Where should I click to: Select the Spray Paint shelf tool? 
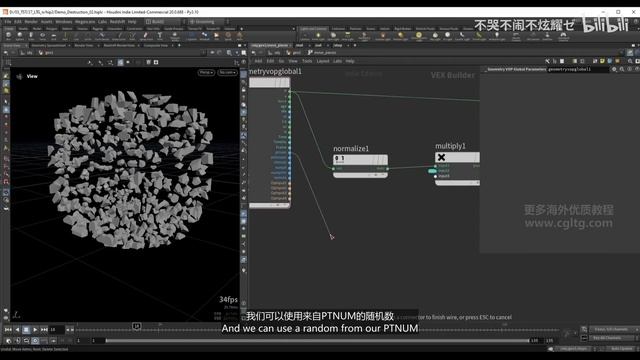[x=146, y=36]
